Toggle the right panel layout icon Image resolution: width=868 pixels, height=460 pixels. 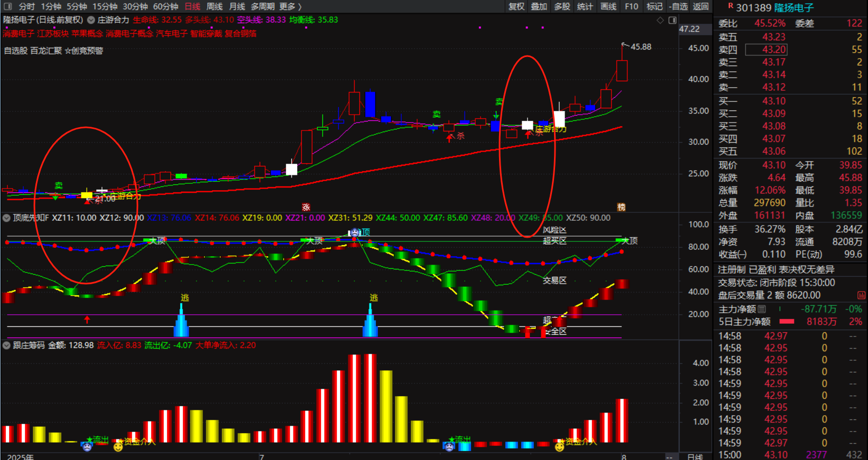672,20
